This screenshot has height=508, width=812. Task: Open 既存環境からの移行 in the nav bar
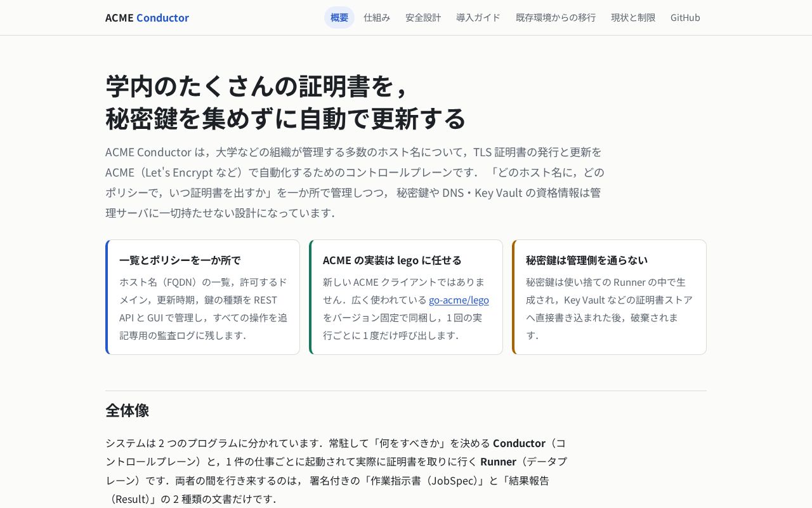[556, 18]
